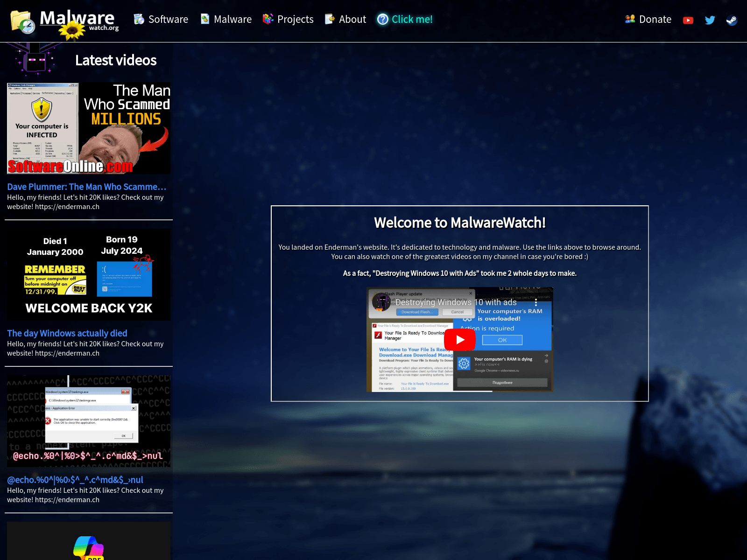This screenshot has height=560, width=747.
Task: Click the channel avatar in the embedded video
Action: pos(381,302)
